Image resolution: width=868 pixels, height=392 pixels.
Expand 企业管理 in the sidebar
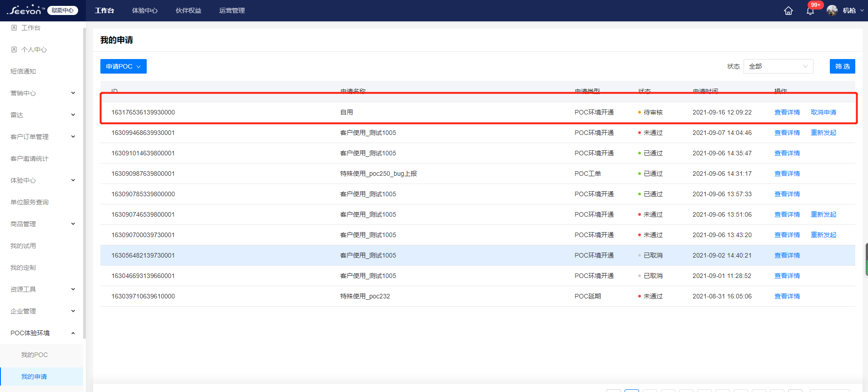73,311
